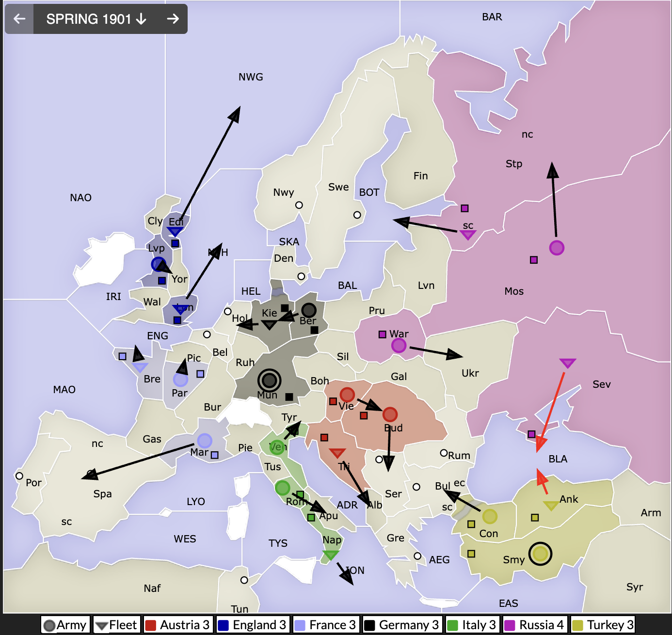Click the Germany 3 legend entry

click(x=402, y=625)
